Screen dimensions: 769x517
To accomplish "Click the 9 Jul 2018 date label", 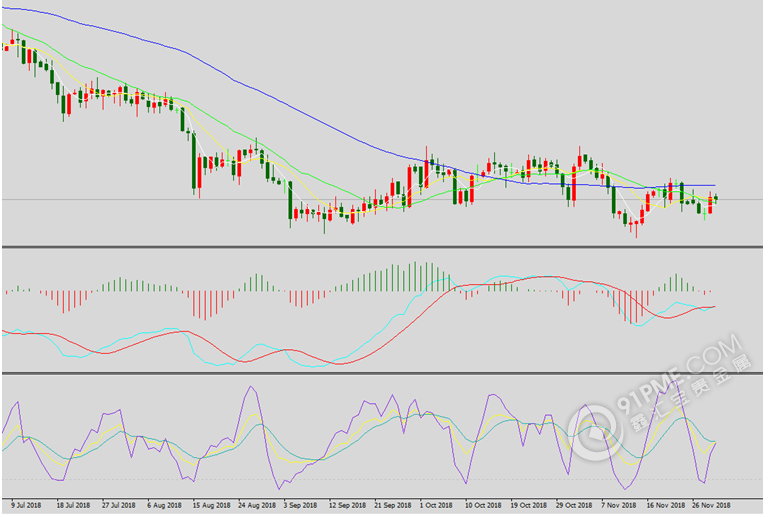I will [26, 505].
